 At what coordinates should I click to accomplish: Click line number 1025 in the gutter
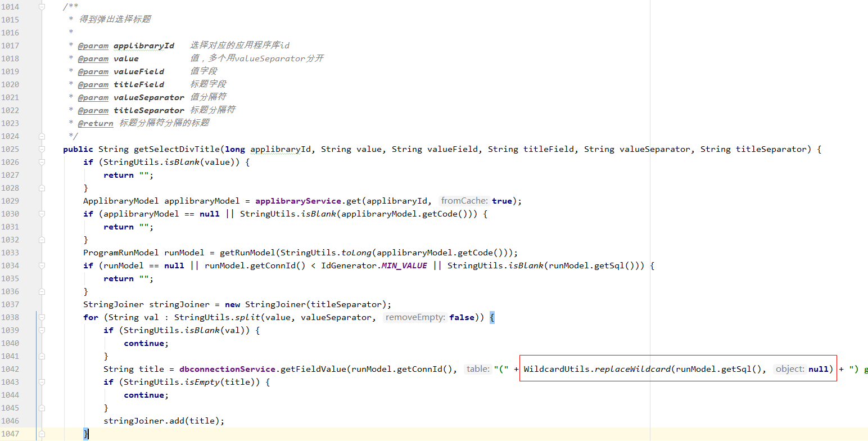click(x=10, y=149)
